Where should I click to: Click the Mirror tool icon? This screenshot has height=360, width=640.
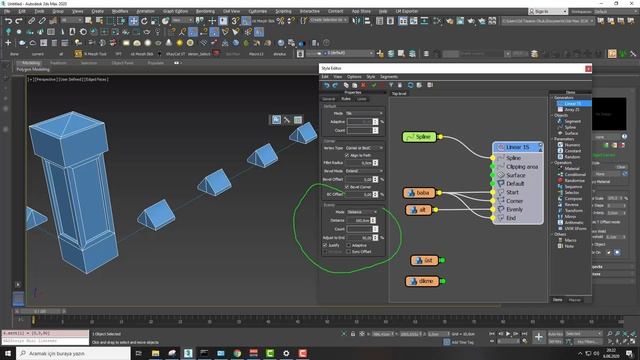356,21
